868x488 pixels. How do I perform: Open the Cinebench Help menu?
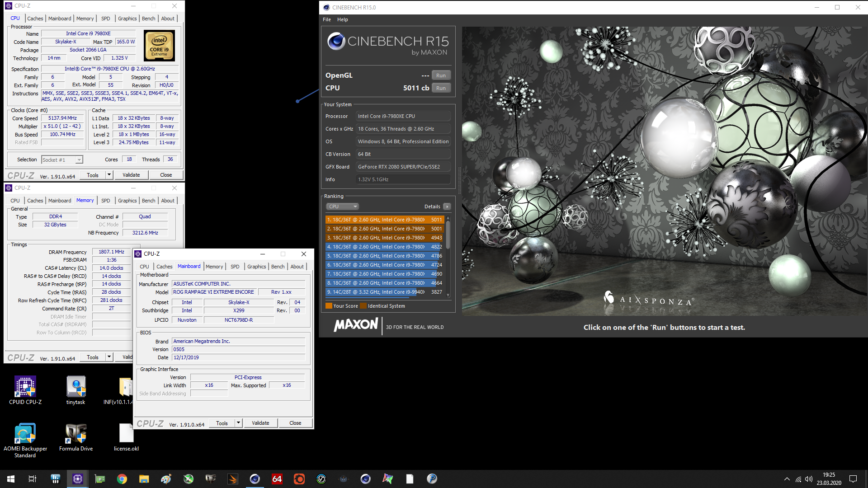tap(343, 19)
